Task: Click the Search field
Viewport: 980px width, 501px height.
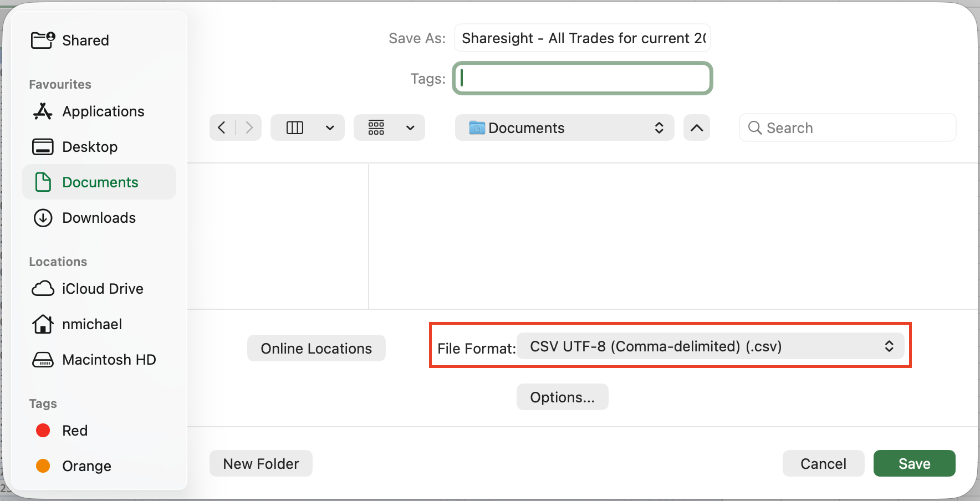Action: [848, 128]
